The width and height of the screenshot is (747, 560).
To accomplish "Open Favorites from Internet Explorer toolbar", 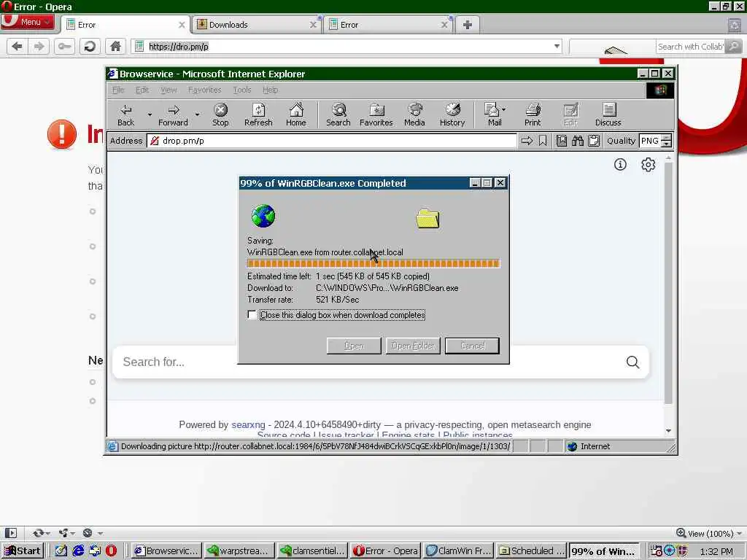I will (376, 114).
